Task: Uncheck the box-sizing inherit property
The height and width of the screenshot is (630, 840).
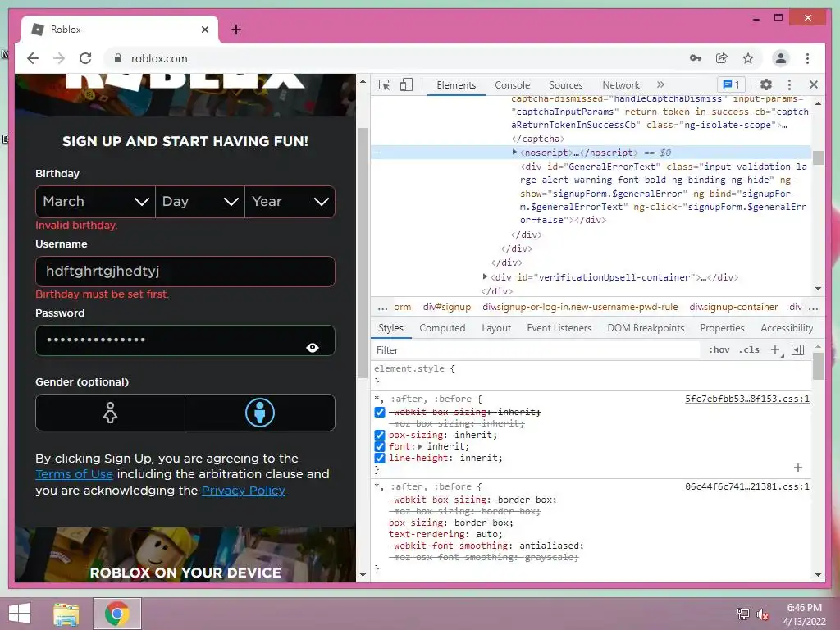Action: pyautogui.click(x=380, y=435)
